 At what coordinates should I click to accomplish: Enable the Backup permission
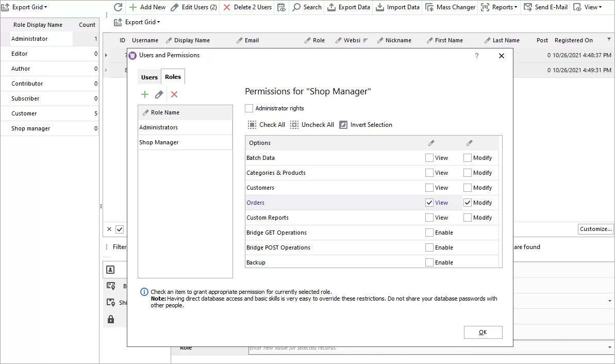429,262
